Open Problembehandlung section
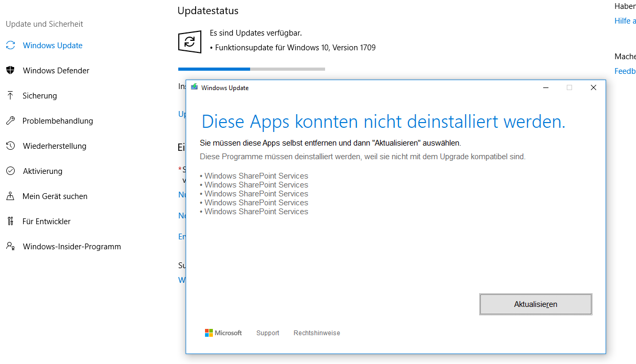 pos(58,121)
